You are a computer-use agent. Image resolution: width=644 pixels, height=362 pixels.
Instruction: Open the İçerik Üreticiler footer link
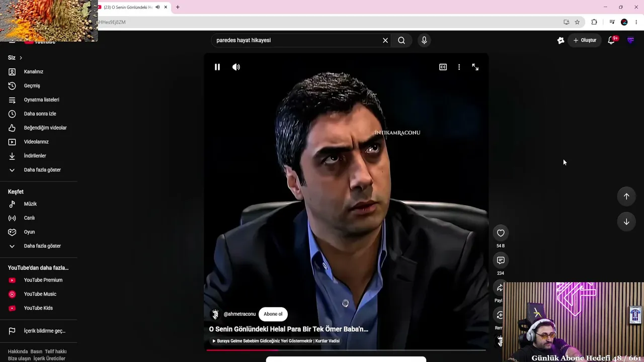click(x=49, y=358)
